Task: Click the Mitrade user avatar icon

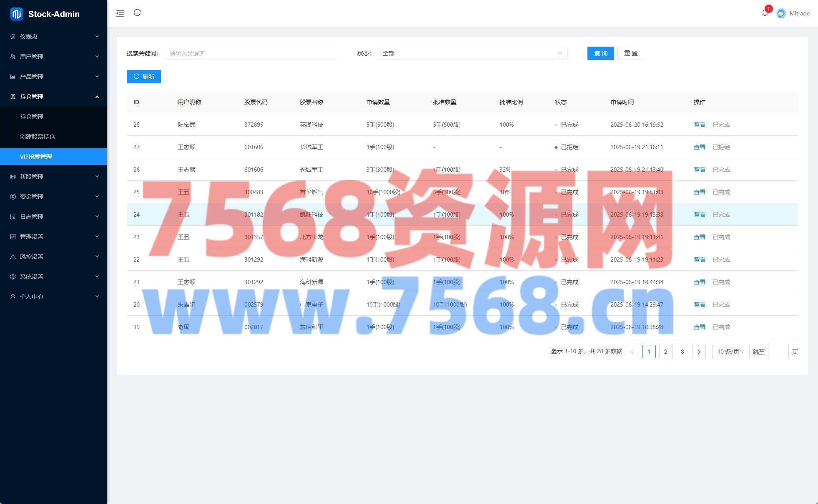Action: 781,13
